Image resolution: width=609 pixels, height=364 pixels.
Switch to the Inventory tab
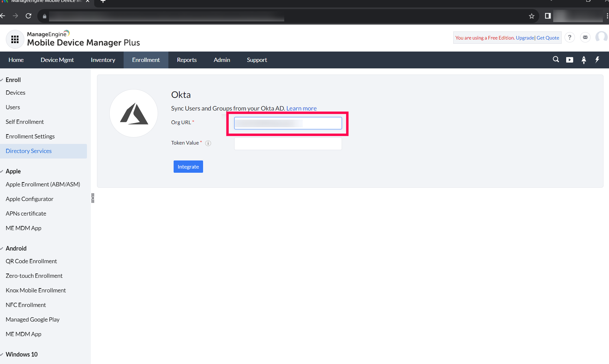103,60
